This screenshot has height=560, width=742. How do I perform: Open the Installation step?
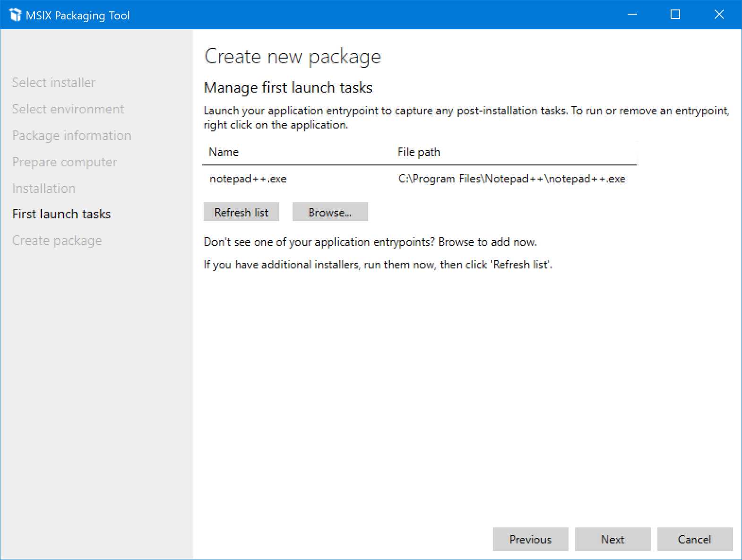[43, 189]
